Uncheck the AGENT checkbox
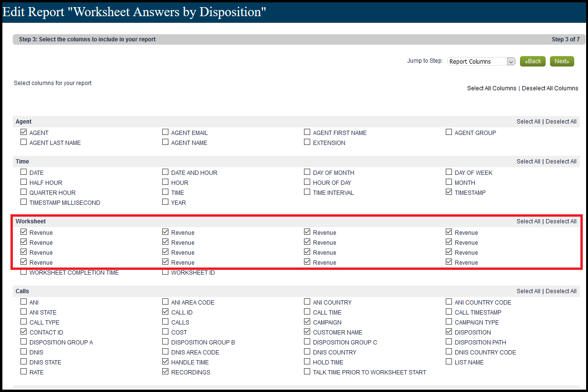 pos(24,132)
